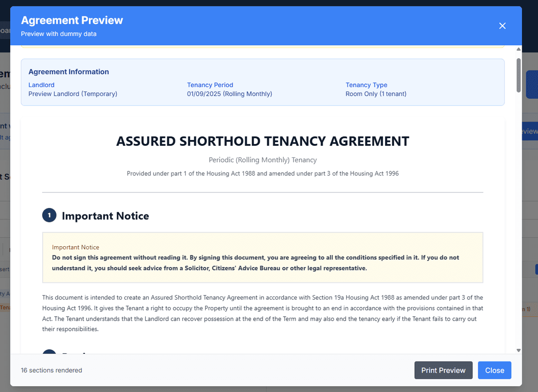Click the scroll down arrow of the preview
The width and height of the screenshot is (538, 392).
click(x=519, y=350)
